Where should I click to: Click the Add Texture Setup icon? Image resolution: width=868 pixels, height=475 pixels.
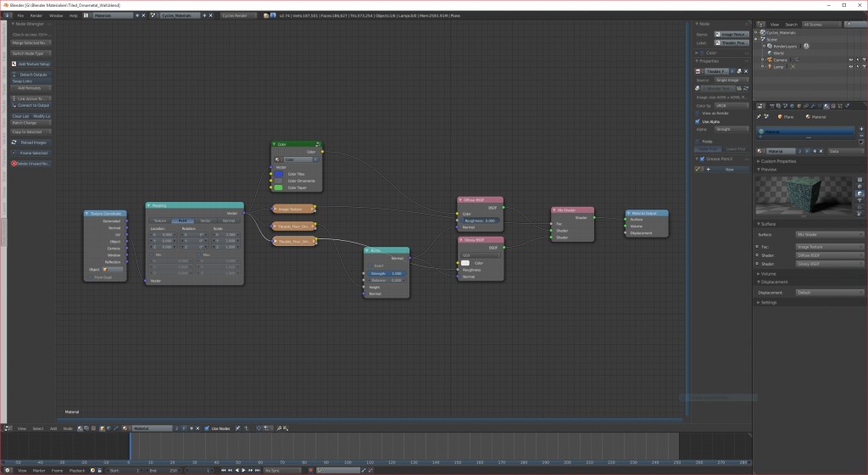(x=14, y=64)
